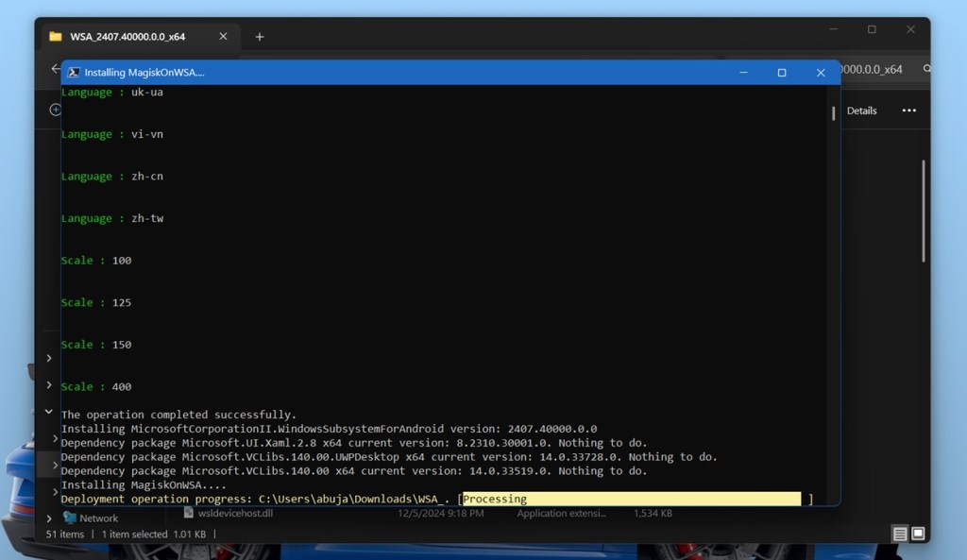Viewport: 967px width, 560px height.
Task: Click the 12/5/2024 9:18 PM date cell
Action: point(440,513)
